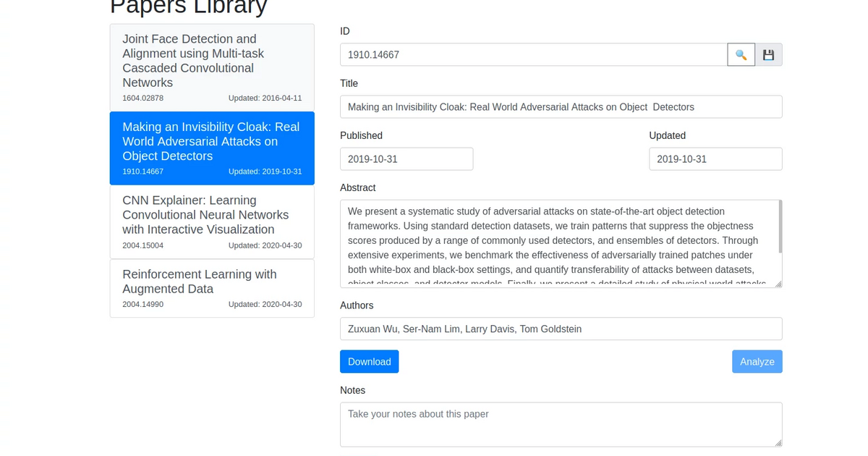Choose the Reinforcement Learning with Augmented Data paper
Screen dimensions: 868x456
click(212, 288)
